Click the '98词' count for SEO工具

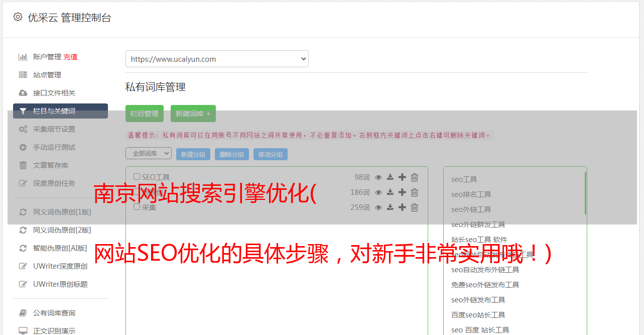point(362,177)
